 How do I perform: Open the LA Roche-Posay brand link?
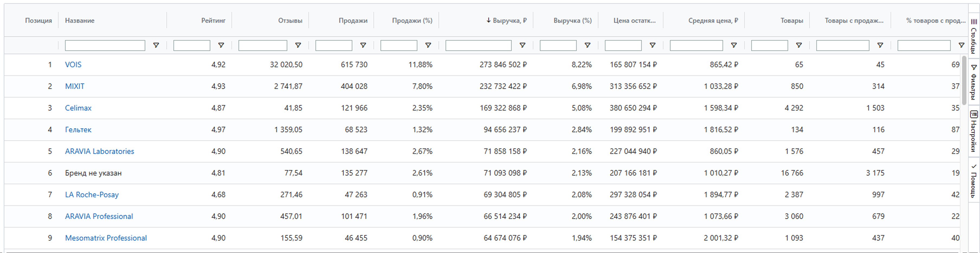[x=92, y=195]
